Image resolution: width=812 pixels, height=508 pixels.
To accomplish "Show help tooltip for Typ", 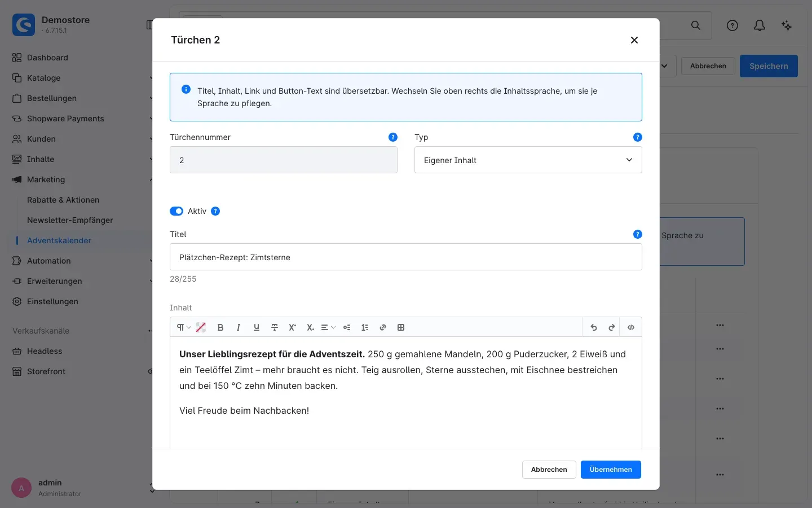I will [638, 137].
